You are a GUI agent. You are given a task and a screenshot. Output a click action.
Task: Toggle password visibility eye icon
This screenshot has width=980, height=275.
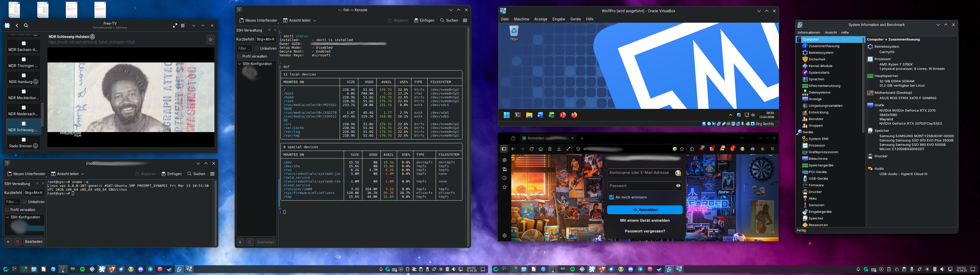(x=678, y=186)
